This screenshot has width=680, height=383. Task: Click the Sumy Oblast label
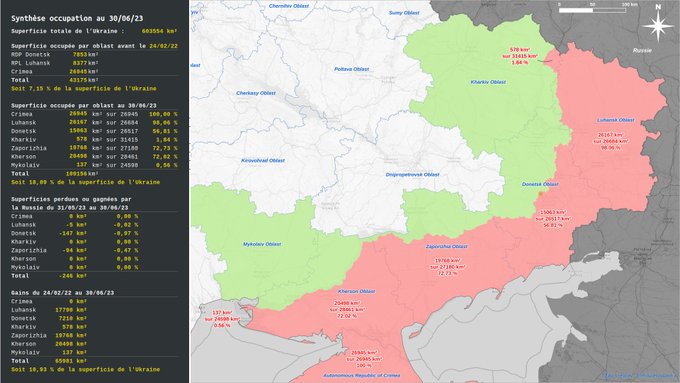(x=404, y=13)
